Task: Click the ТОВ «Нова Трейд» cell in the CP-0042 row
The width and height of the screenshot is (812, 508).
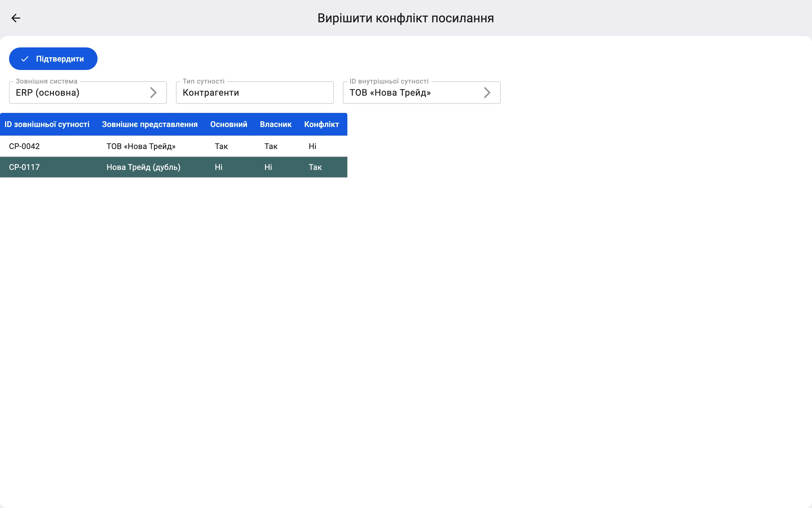Action: coord(141,146)
